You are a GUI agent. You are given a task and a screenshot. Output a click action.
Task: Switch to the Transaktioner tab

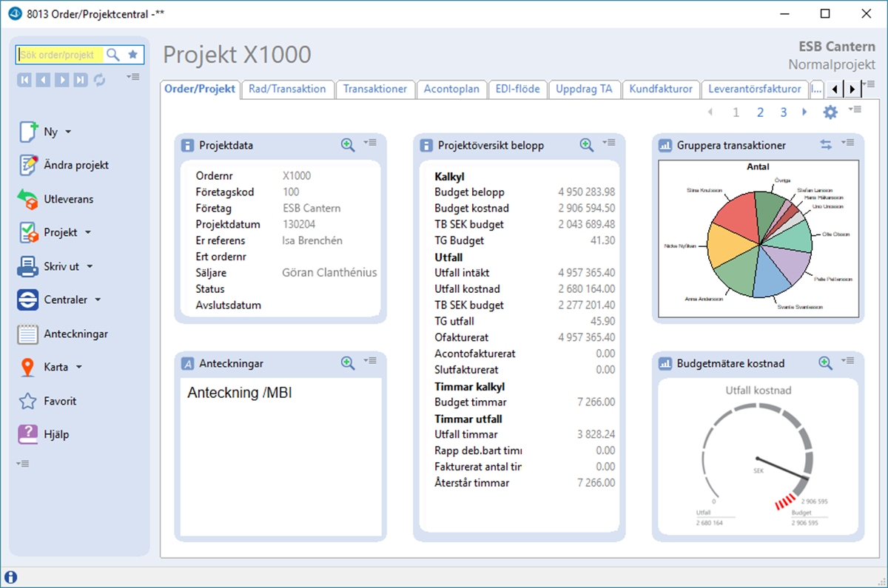tap(375, 89)
